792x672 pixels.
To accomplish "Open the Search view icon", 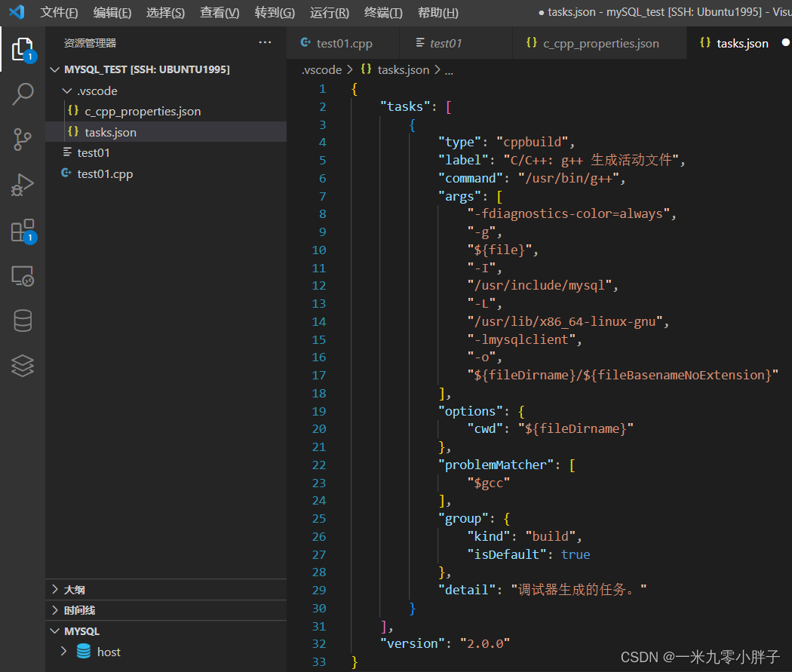I will click(x=23, y=94).
